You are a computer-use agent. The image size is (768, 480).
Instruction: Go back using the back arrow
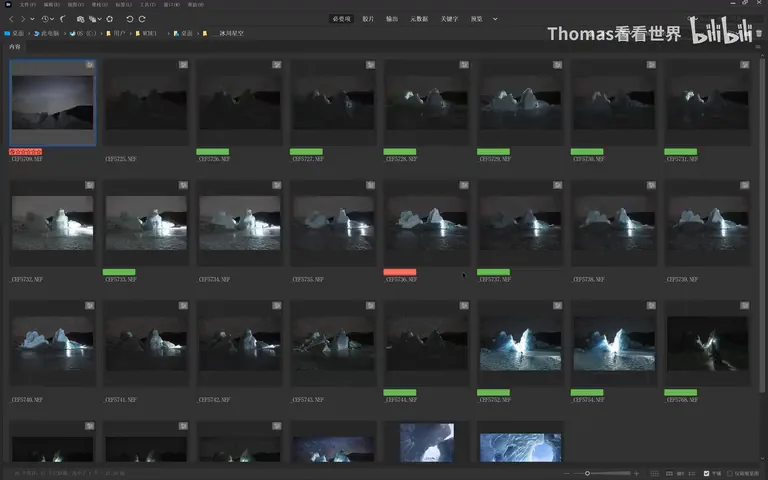pos(11,19)
